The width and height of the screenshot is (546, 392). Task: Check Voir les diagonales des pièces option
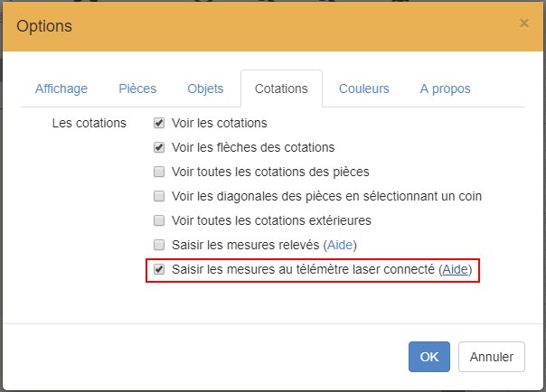(x=159, y=196)
